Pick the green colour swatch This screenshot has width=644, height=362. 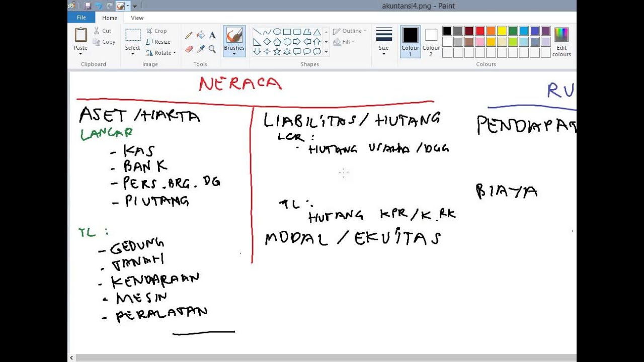coord(513,31)
